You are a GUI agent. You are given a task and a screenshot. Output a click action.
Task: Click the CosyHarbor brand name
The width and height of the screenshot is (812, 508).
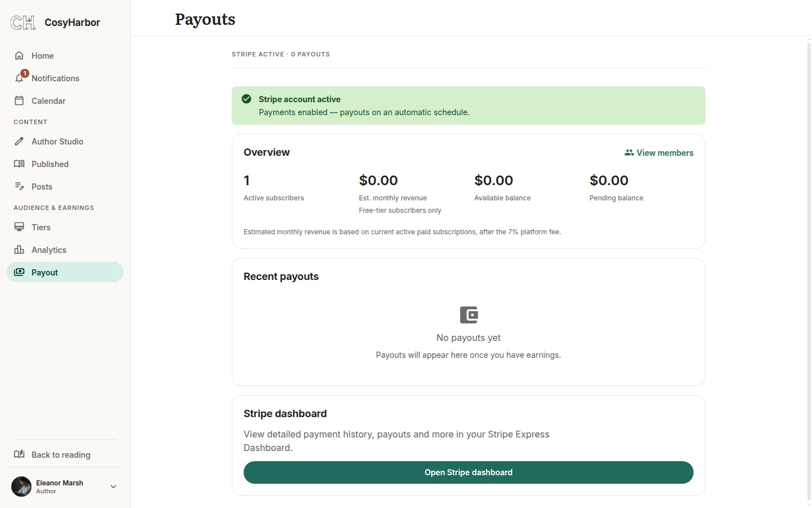point(72,23)
